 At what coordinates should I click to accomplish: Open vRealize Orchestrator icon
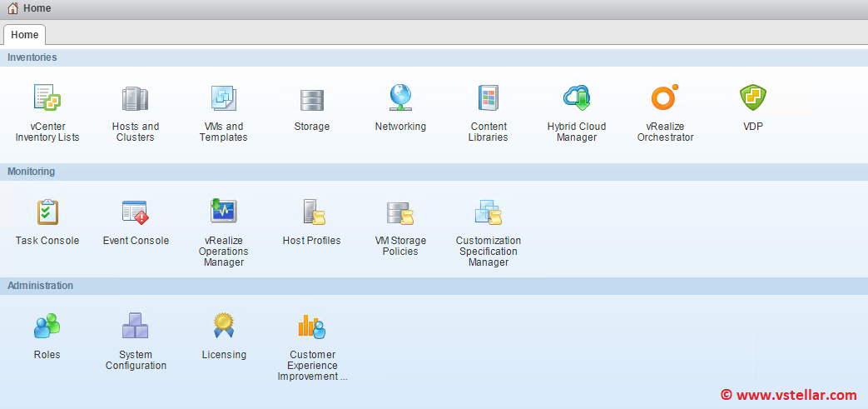tap(665, 99)
